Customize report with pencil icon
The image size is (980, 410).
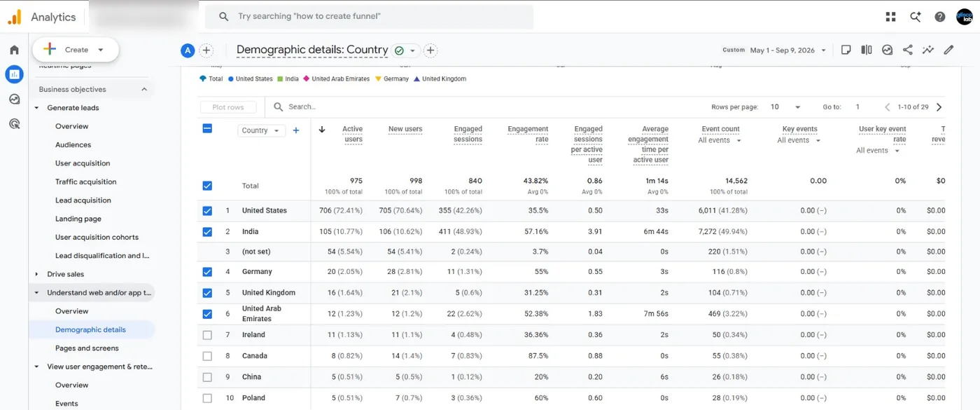(x=948, y=50)
